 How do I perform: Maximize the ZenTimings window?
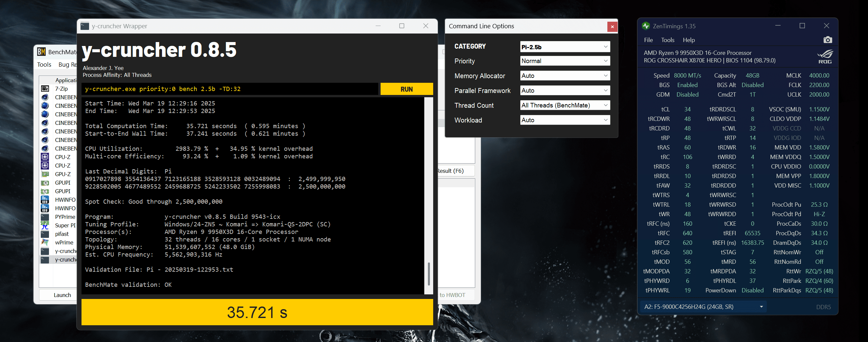(x=802, y=26)
